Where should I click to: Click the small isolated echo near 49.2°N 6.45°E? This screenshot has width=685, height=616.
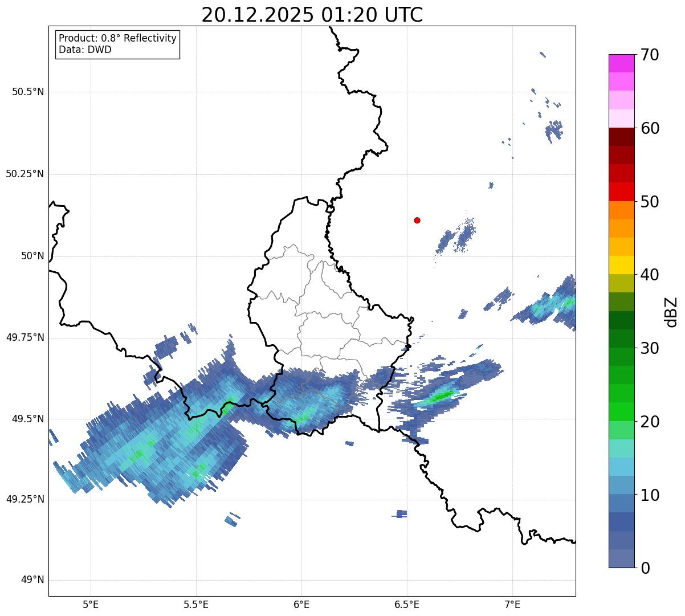click(x=401, y=513)
